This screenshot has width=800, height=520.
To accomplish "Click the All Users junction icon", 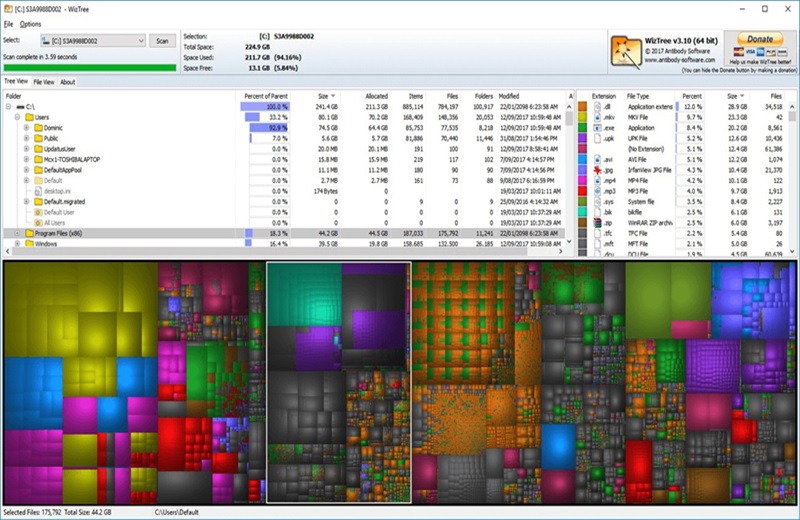I will coord(38,222).
